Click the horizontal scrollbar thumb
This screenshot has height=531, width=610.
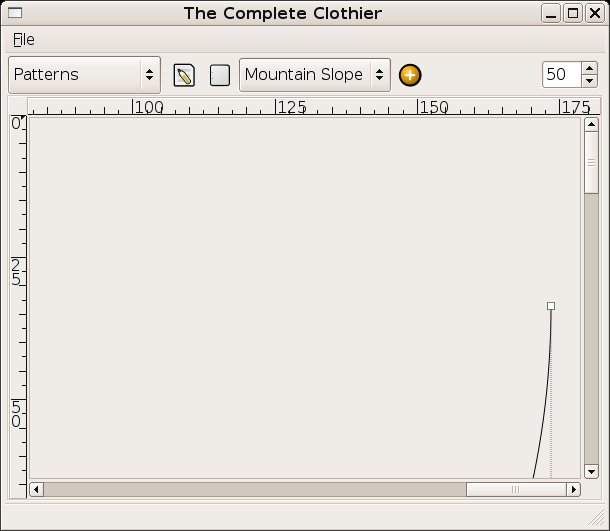coord(516,489)
